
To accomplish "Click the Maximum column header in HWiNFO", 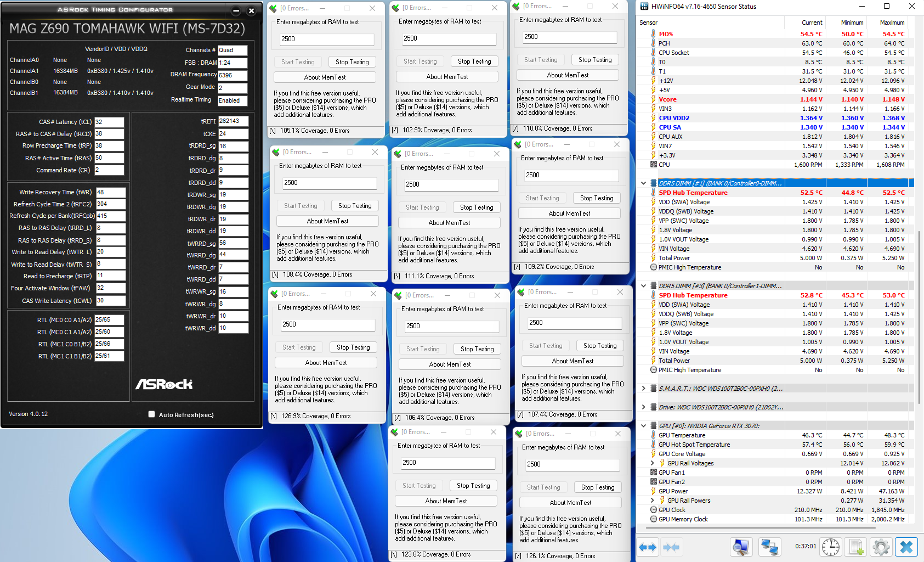I will click(x=888, y=23).
